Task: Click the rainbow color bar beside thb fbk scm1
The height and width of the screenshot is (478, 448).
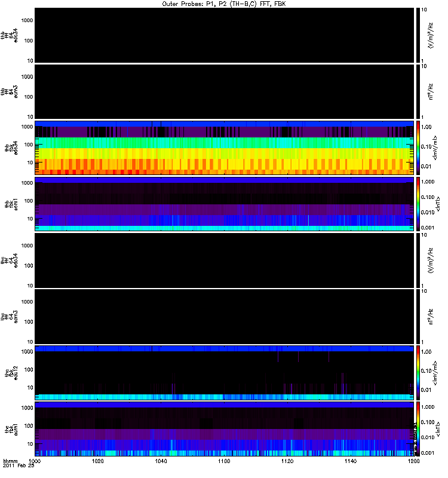Action: click(418, 204)
